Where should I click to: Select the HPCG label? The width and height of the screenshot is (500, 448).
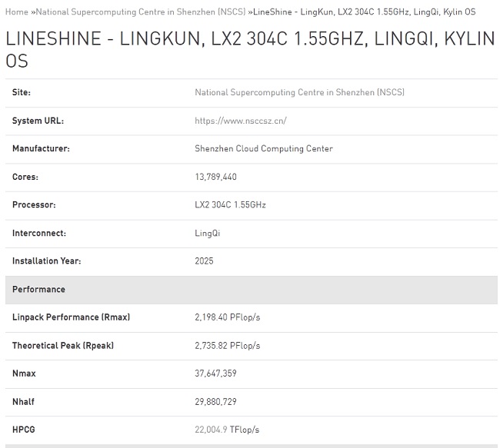click(24, 430)
